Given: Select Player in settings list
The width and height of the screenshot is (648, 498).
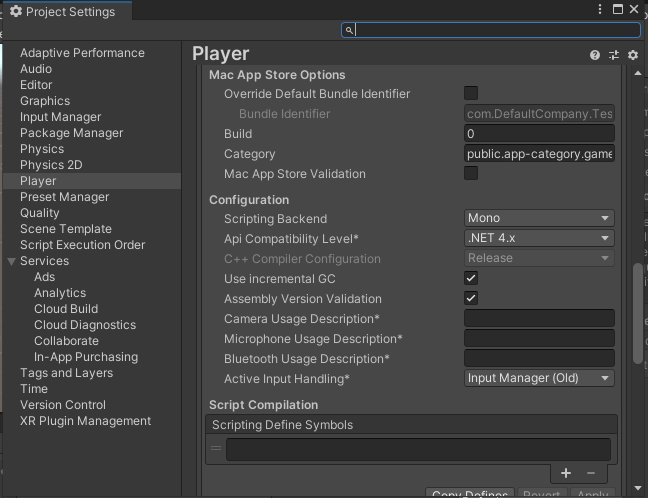Looking at the screenshot, I should coord(92,181).
